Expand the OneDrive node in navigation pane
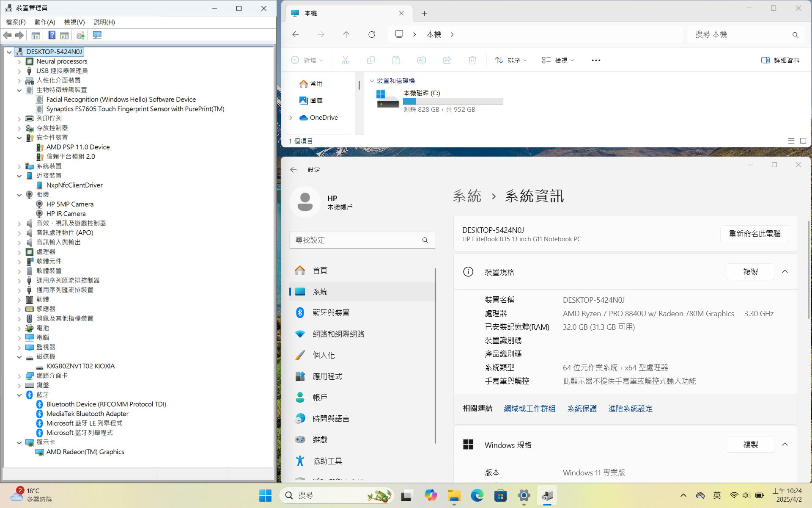 tap(291, 118)
